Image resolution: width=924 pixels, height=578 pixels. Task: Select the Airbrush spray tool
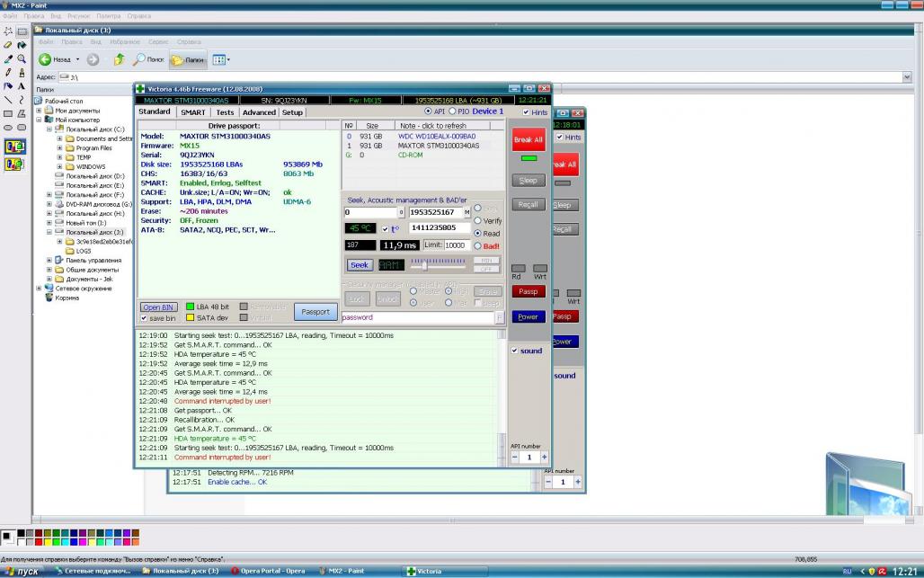click(8, 86)
